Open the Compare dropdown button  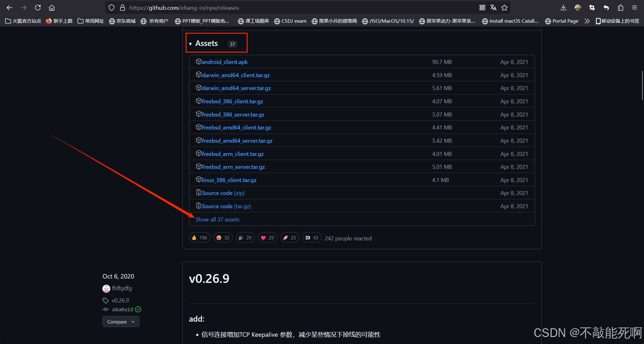pos(121,322)
